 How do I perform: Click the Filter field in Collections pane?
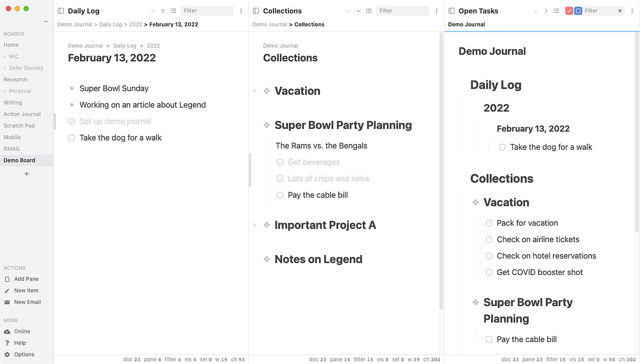(402, 11)
